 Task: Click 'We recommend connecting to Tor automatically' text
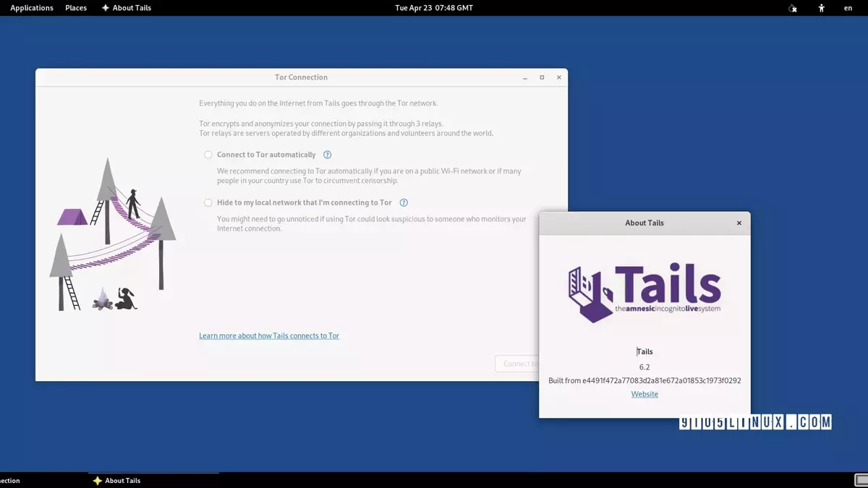tap(369, 176)
